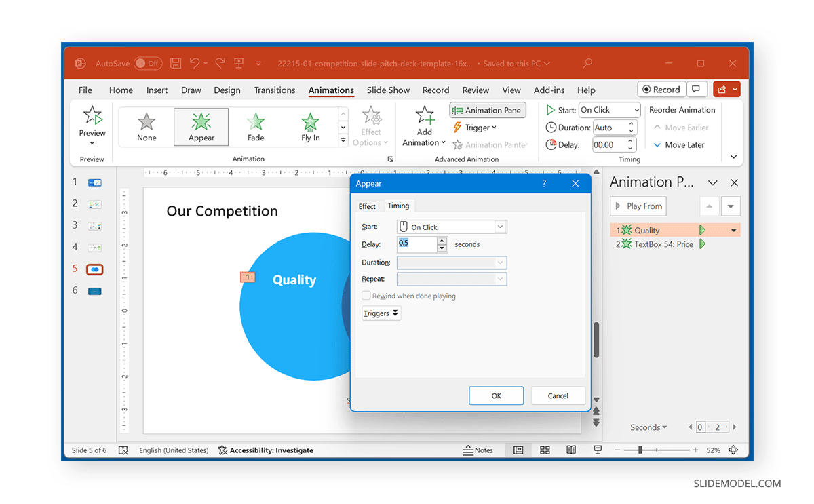
Task: Click Effect Options in the ribbon
Action: click(x=371, y=125)
